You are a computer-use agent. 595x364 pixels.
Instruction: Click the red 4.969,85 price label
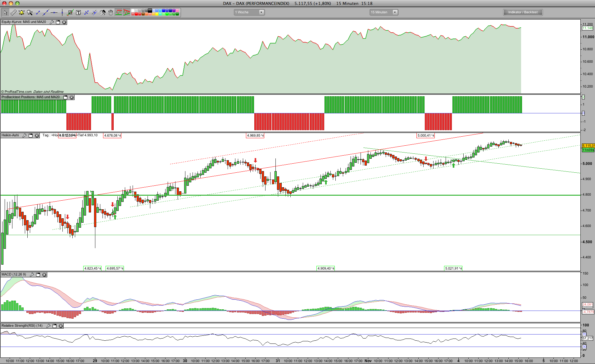[255, 135]
